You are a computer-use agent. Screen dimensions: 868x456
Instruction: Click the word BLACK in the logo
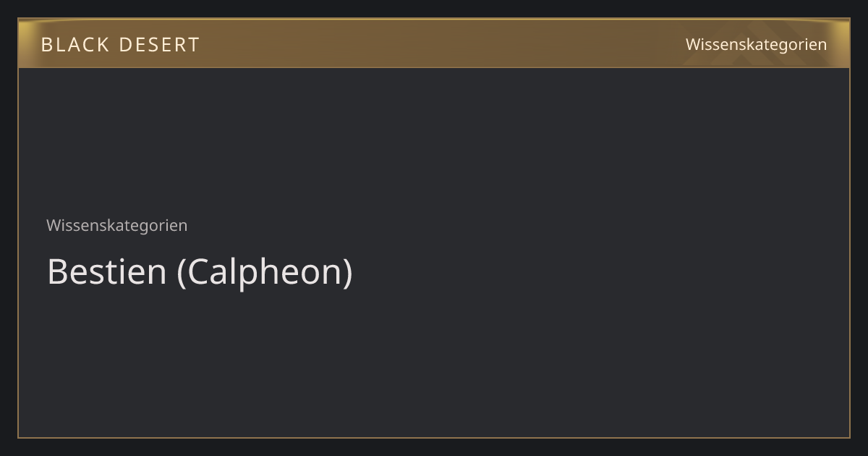(x=75, y=45)
